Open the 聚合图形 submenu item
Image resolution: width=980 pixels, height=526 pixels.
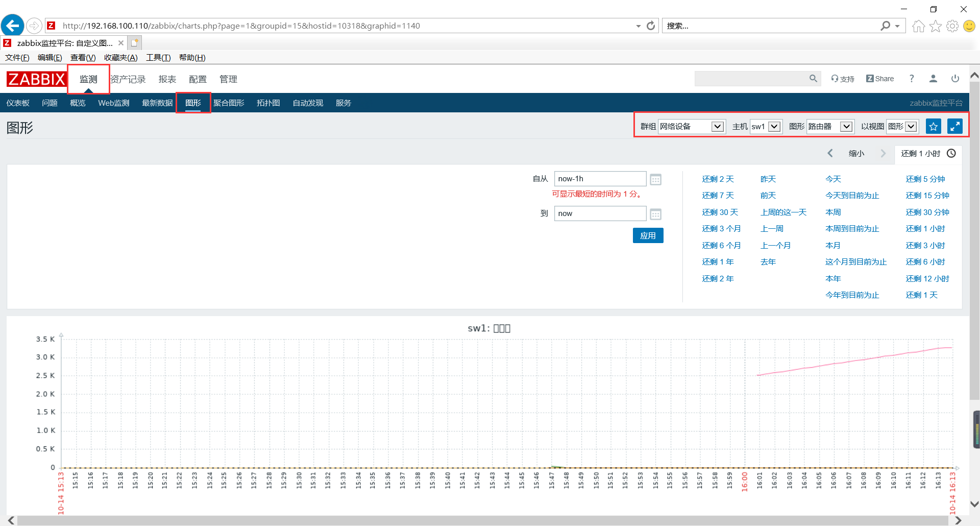click(229, 103)
